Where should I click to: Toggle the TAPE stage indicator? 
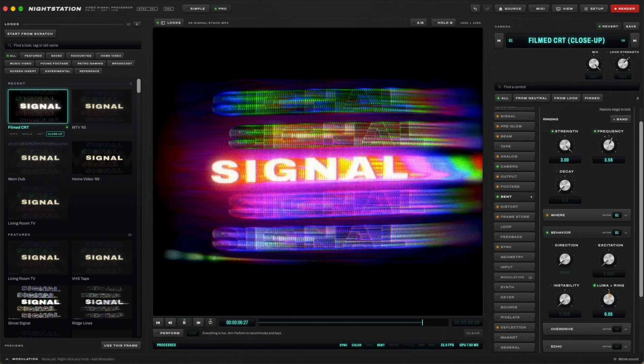coord(497,147)
